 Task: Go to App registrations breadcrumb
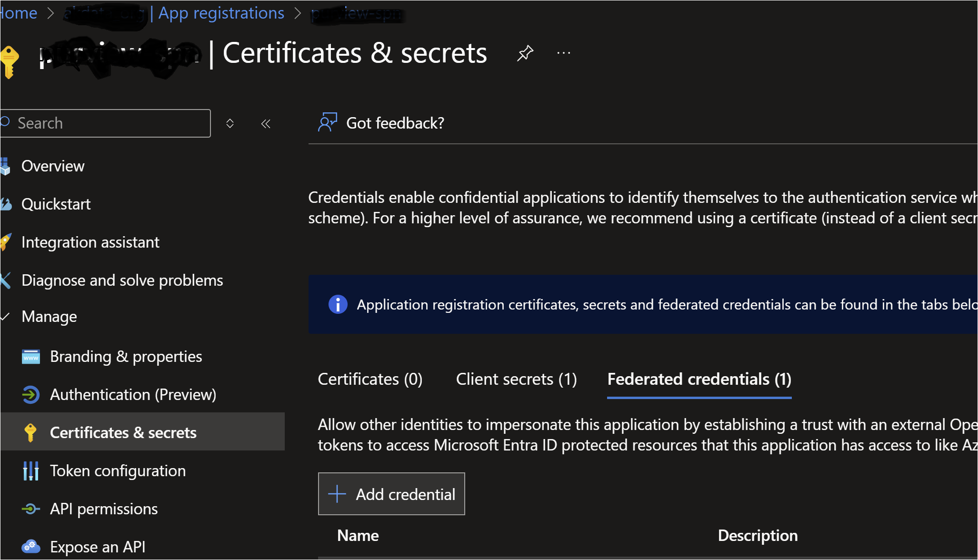point(221,13)
